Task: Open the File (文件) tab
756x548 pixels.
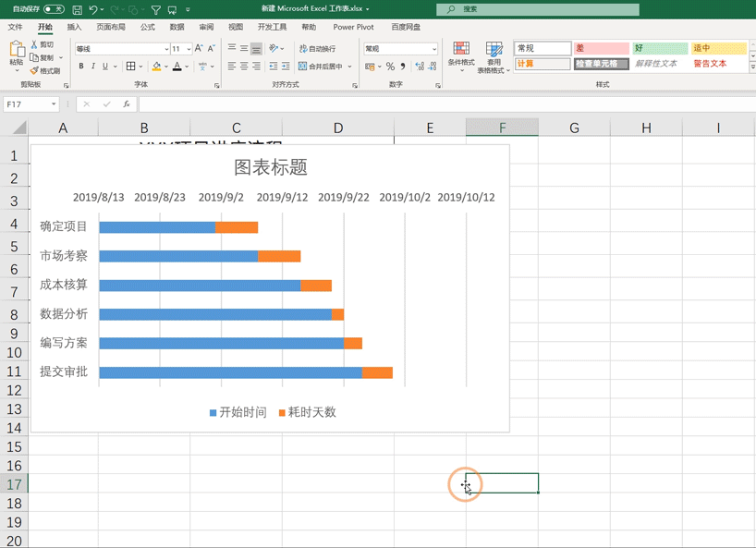Action: pyautogui.click(x=15, y=27)
